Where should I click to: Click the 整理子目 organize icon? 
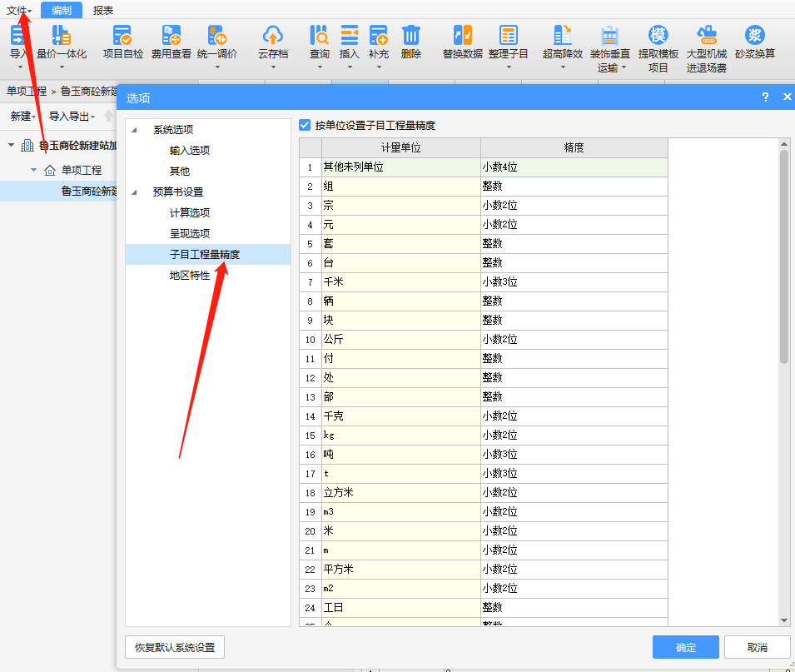click(x=509, y=36)
